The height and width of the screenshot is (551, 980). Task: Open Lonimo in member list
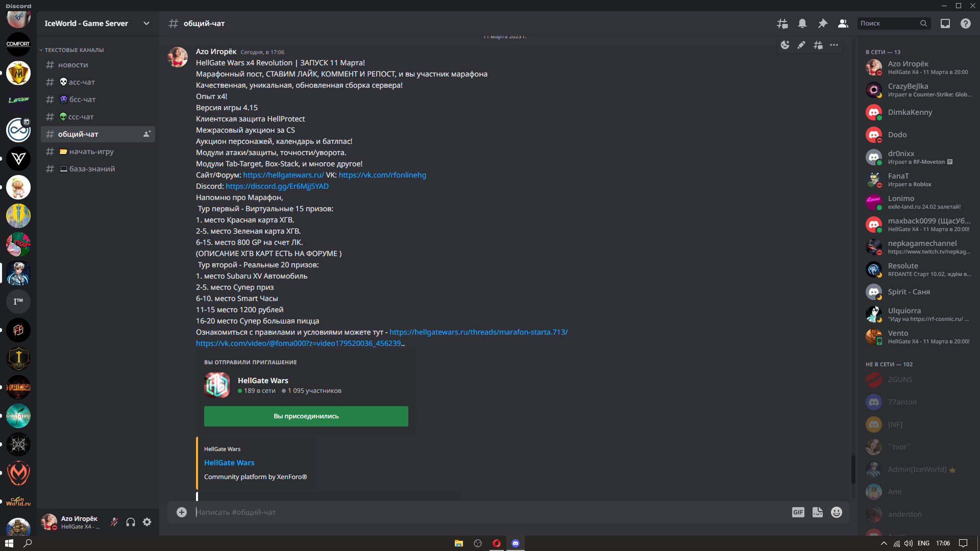click(x=919, y=202)
